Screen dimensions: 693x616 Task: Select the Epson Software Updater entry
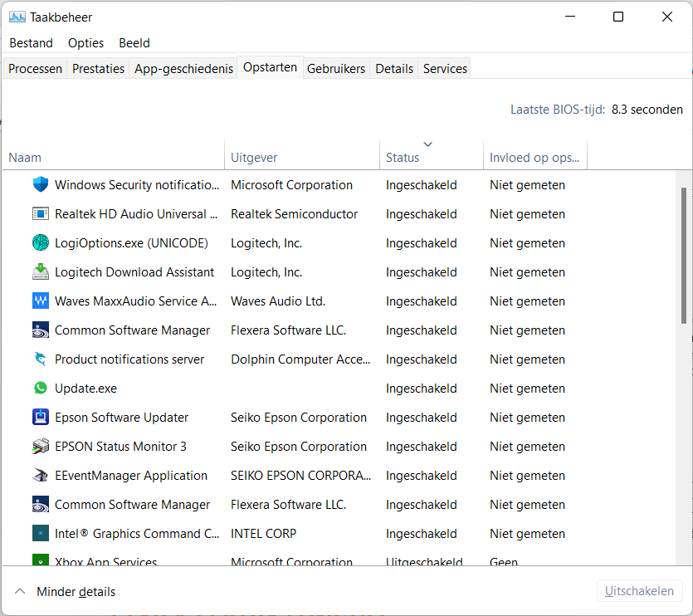coord(121,418)
